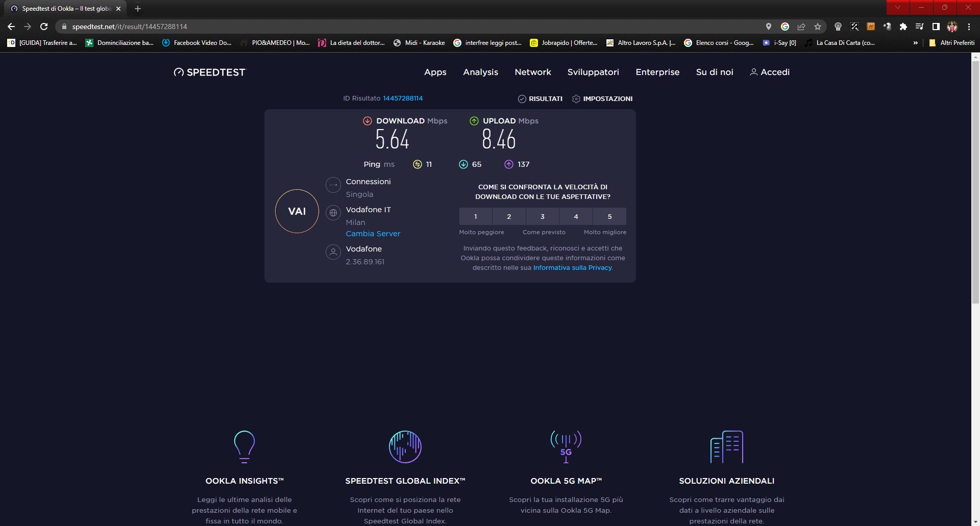Open the Extensions puzzle icon
This screenshot has width=980, height=526.
(x=903, y=27)
